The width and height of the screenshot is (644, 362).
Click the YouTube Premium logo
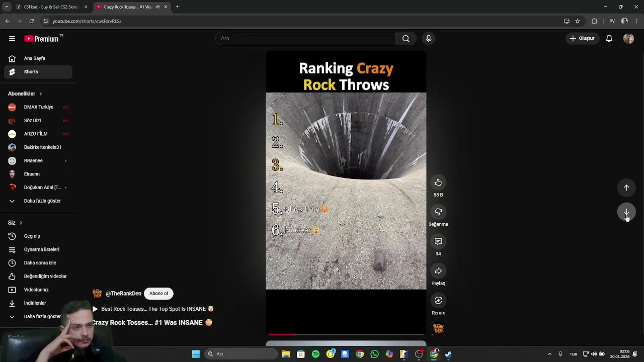(41, 39)
